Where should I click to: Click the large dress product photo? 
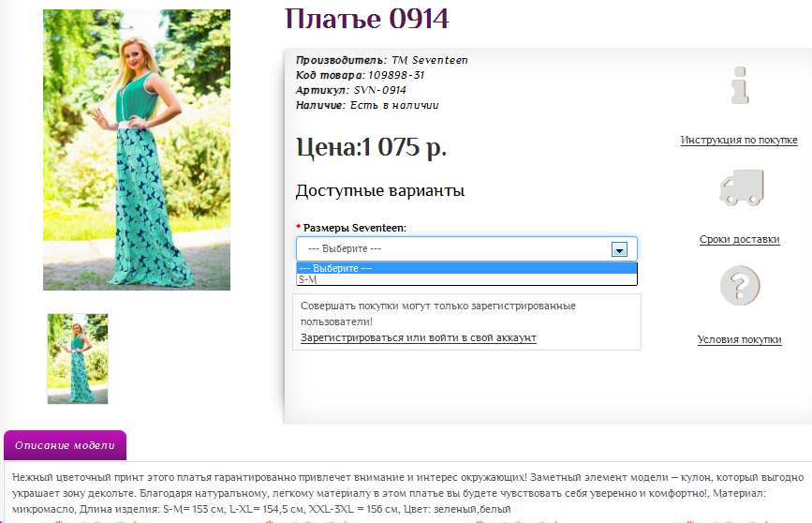(137, 150)
